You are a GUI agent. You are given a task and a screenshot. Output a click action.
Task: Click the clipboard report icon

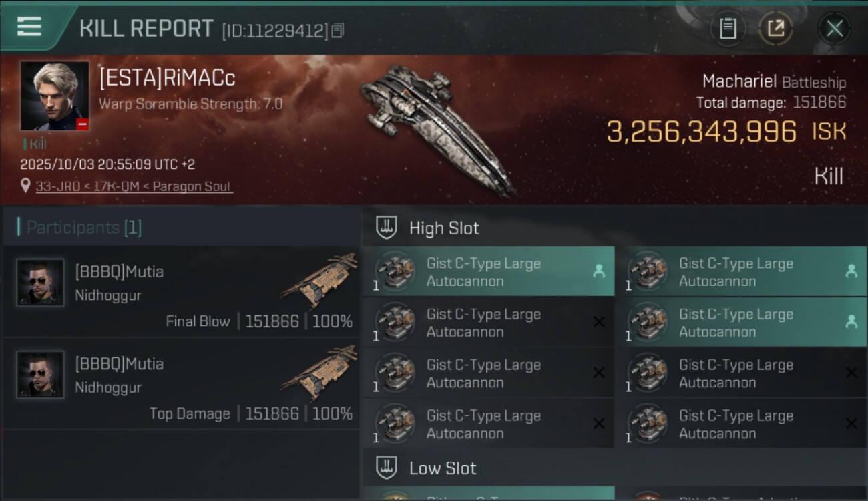click(728, 29)
